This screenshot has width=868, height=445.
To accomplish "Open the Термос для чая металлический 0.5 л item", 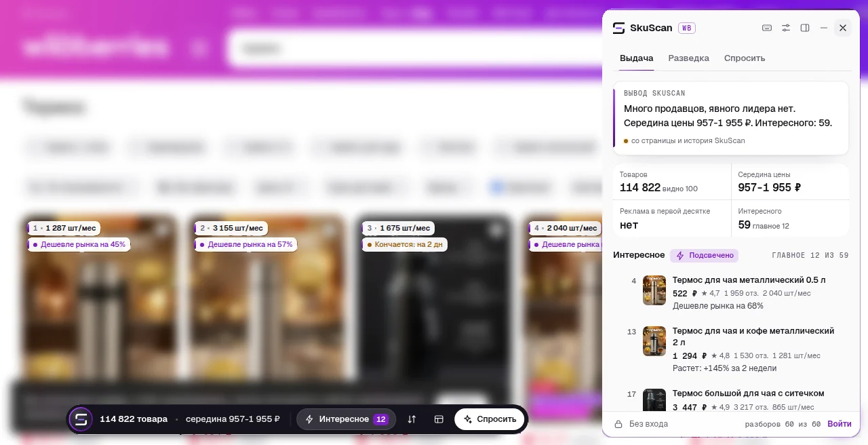I will point(731,292).
